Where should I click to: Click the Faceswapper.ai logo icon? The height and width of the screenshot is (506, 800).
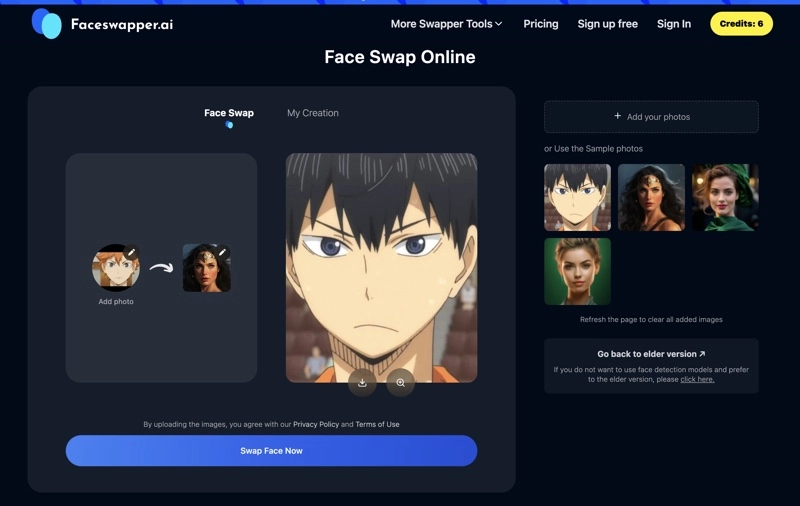coord(46,23)
